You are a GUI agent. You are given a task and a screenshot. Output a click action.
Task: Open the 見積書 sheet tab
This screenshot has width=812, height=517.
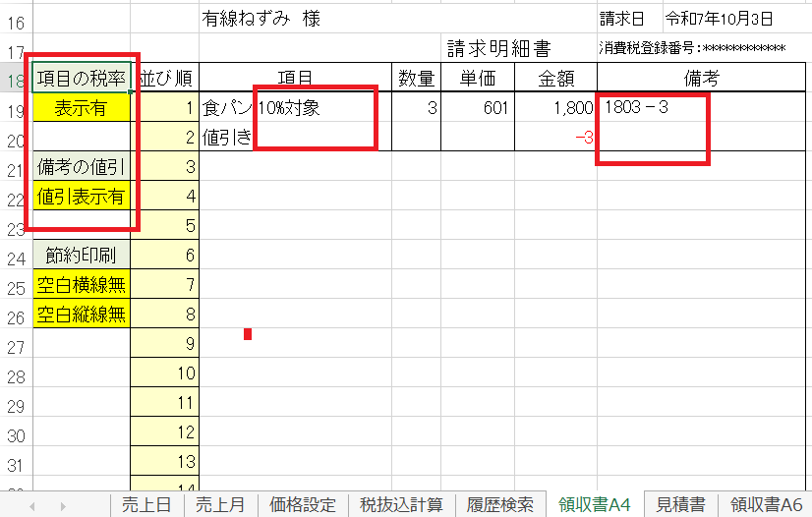pyautogui.click(x=680, y=505)
